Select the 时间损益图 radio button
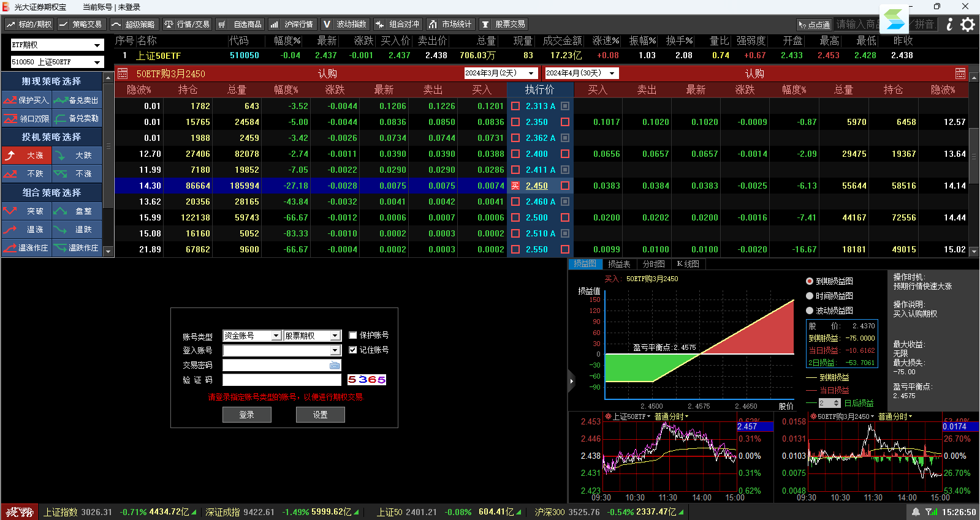This screenshot has height=520, width=980. 810,296
